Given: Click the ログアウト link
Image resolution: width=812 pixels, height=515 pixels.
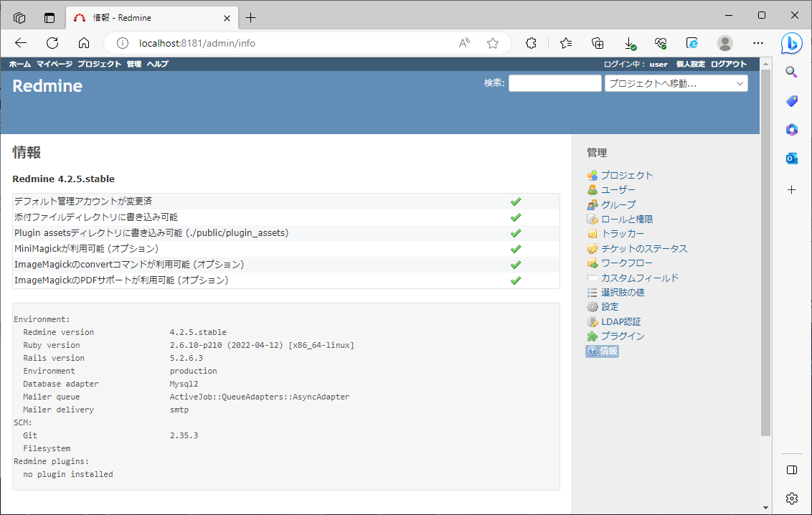Looking at the screenshot, I should coord(729,64).
